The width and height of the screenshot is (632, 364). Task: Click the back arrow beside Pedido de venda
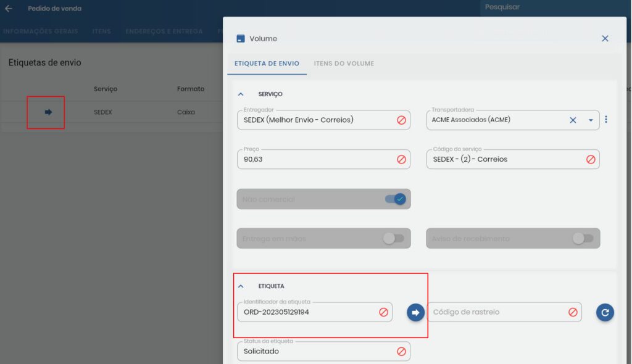coord(9,9)
